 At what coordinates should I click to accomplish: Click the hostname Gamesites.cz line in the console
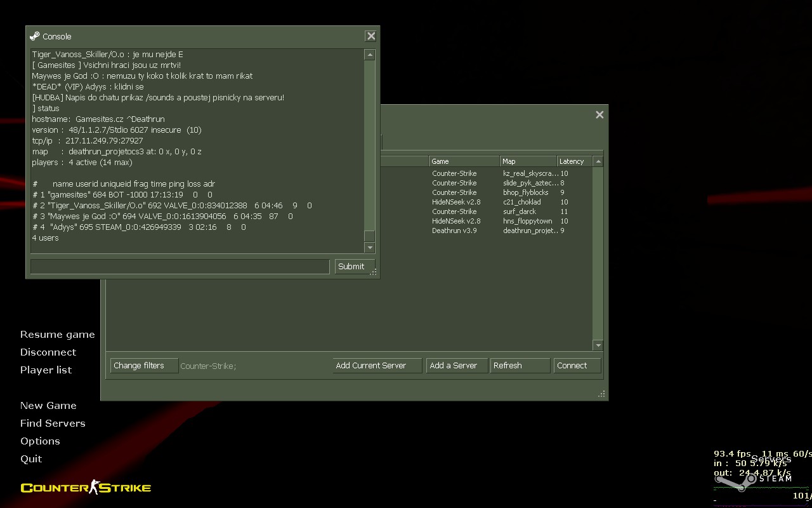[98, 119]
